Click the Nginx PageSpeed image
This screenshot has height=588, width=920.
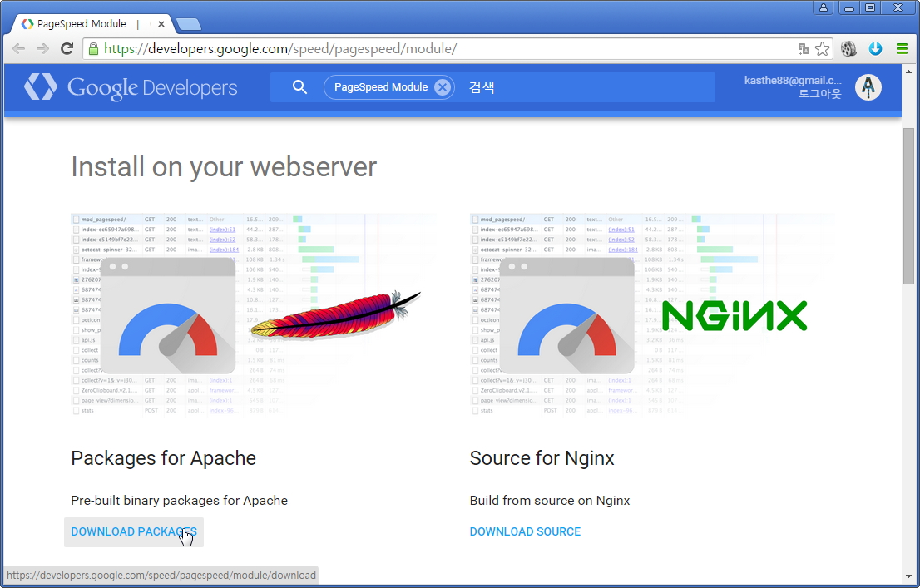pos(652,314)
